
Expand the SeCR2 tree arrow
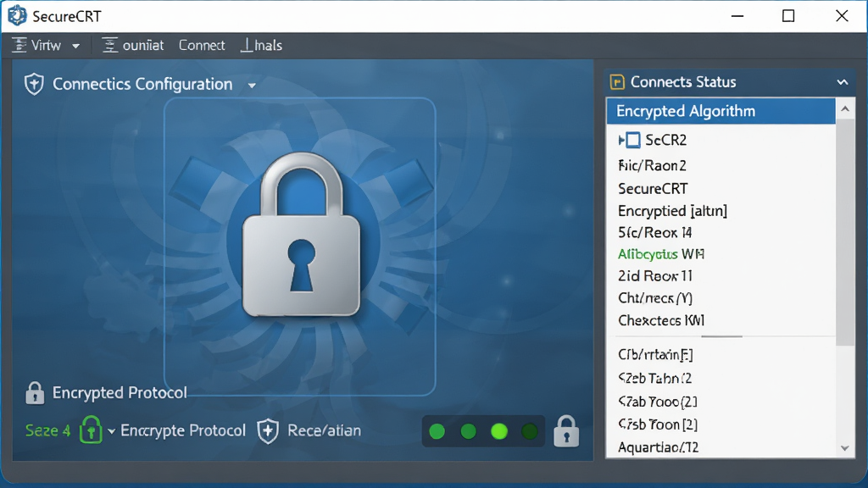coord(621,140)
